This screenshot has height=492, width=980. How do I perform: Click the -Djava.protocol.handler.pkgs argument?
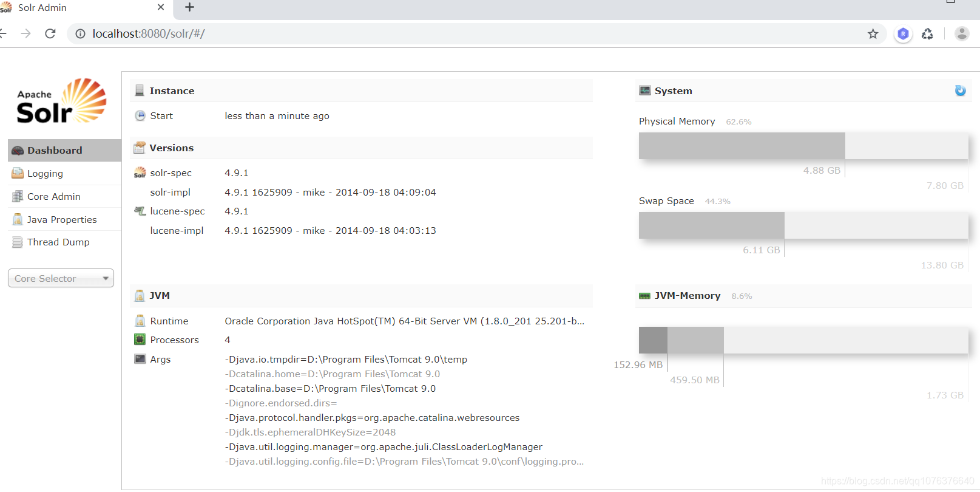372,417
